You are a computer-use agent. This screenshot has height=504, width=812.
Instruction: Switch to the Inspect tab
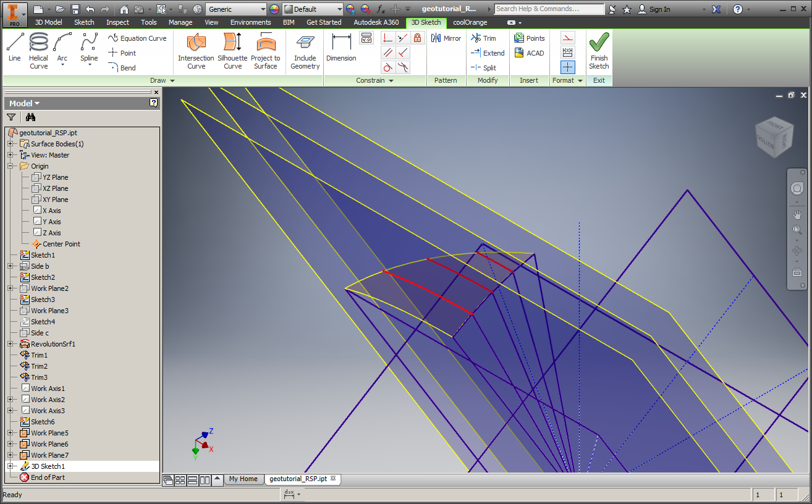pyautogui.click(x=117, y=22)
